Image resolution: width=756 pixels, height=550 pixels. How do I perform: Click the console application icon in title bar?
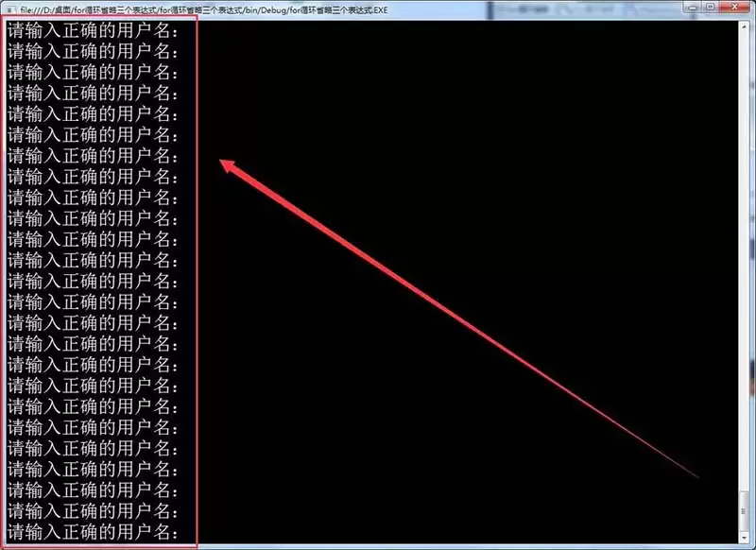(x=9, y=9)
